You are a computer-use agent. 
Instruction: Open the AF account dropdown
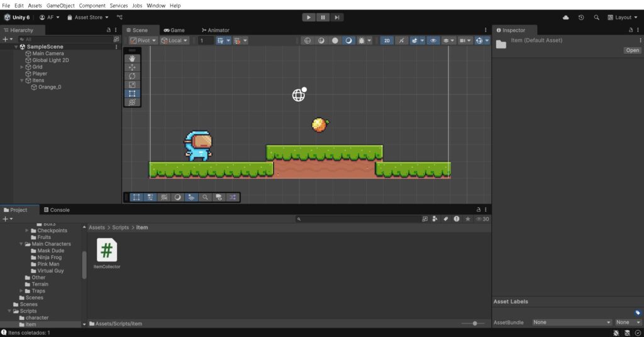point(49,17)
